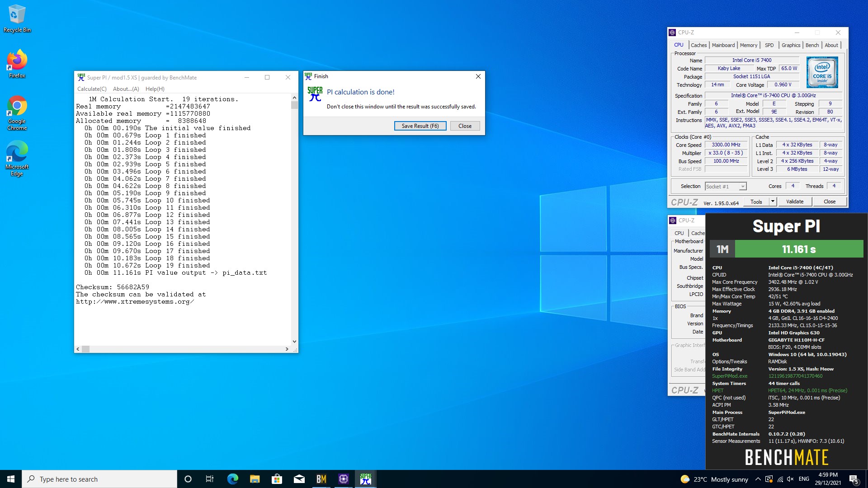Click Super PI vertical scrollbar up arrow

(294, 98)
